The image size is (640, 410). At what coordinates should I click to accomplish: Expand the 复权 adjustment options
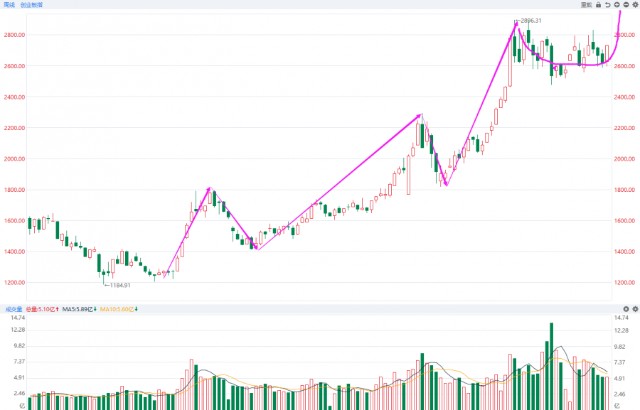[x=586, y=5]
